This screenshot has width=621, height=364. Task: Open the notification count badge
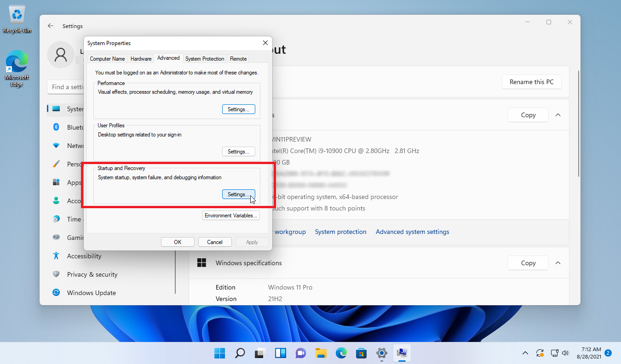[608, 353]
